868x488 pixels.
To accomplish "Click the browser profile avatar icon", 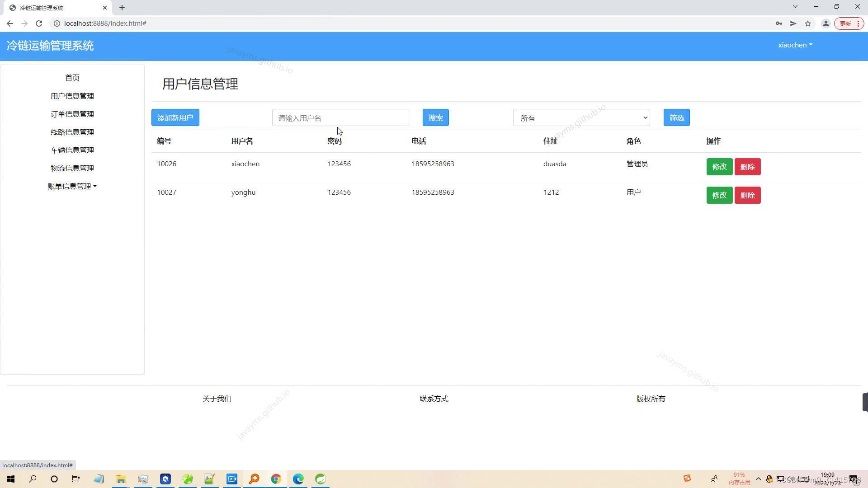I will click(x=826, y=23).
